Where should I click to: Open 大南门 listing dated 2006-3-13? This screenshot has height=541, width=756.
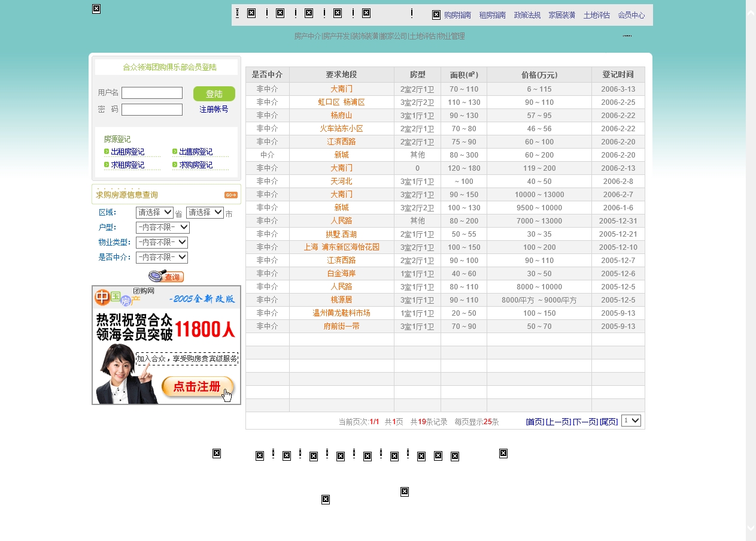coord(342,89)
